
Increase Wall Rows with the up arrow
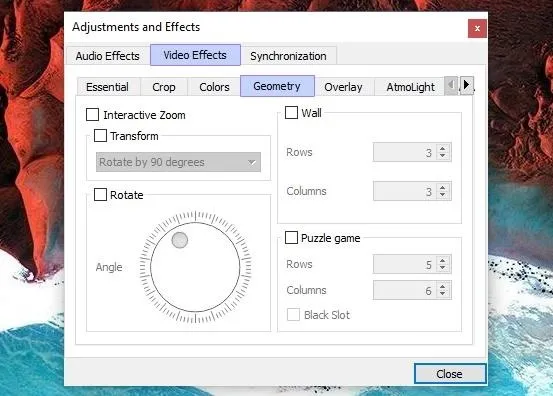pos(443,148)
